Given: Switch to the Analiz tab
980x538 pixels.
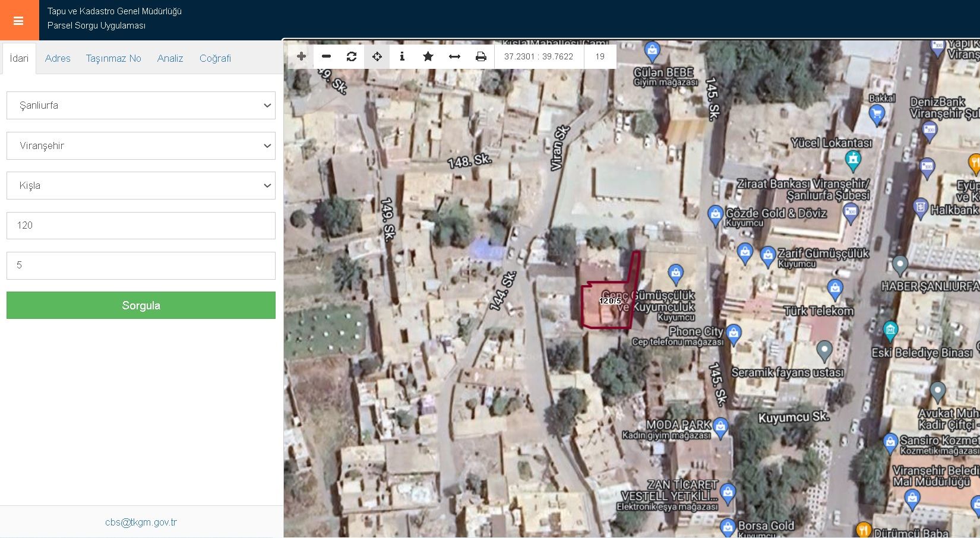Looking at the screenshot, I should tap(170, 58).
